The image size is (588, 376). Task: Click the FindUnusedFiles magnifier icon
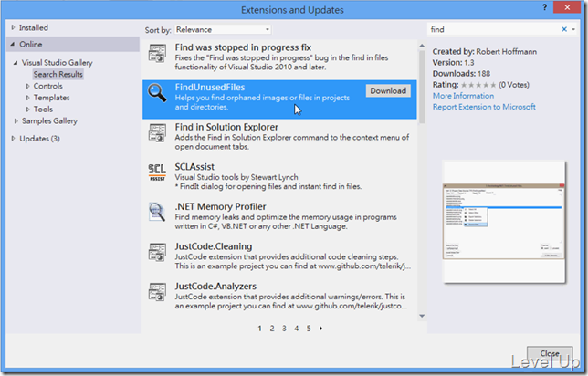157,93
